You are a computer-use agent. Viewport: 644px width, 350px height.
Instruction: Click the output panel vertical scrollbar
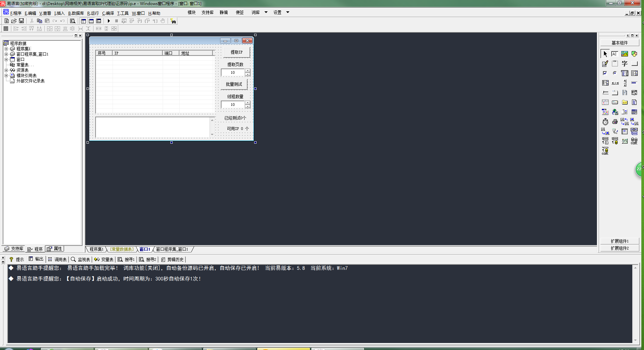[635, 304]
